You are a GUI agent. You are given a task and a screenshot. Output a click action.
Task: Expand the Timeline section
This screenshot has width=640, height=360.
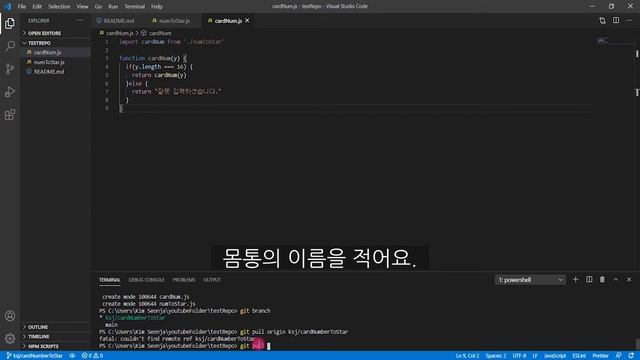point(38,337)
